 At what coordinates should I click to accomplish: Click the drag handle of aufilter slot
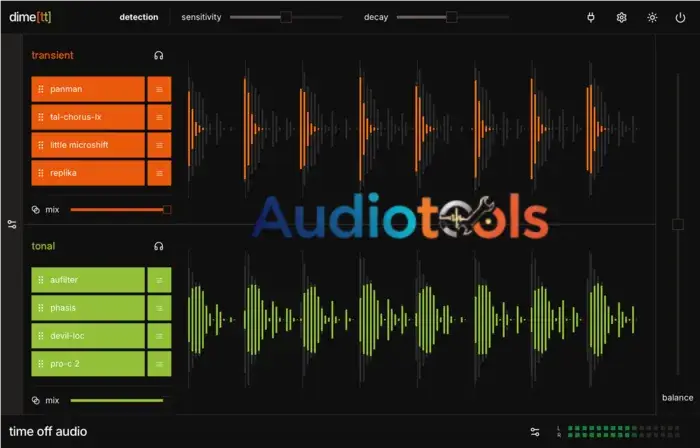[x=41, y=280]
